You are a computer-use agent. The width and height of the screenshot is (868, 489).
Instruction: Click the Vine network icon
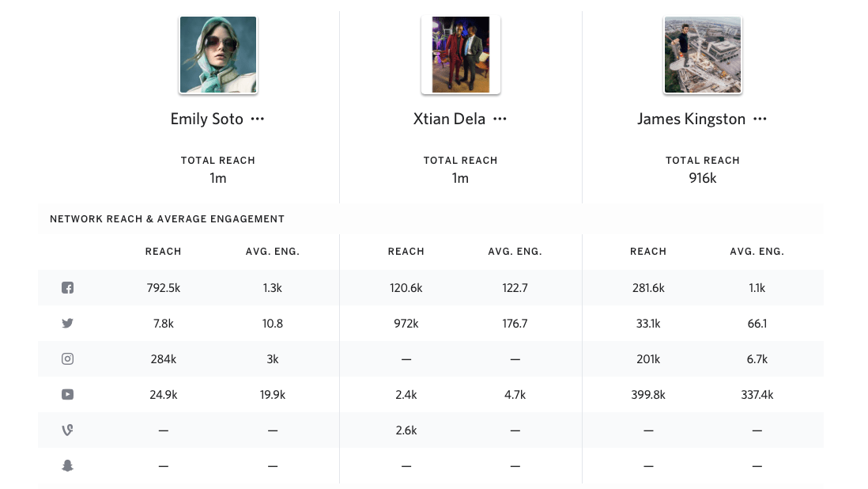click(67, 430)
